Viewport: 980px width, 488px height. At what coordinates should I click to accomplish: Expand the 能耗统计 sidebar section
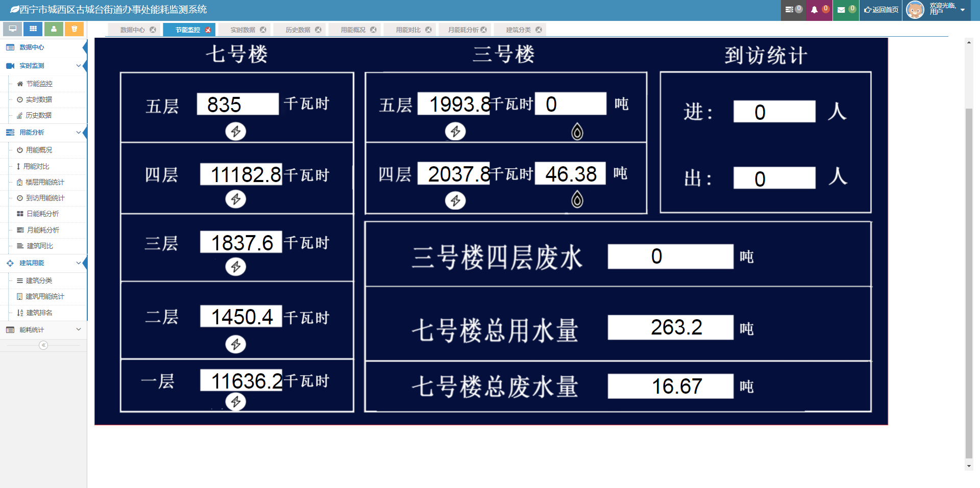(43, 330)
